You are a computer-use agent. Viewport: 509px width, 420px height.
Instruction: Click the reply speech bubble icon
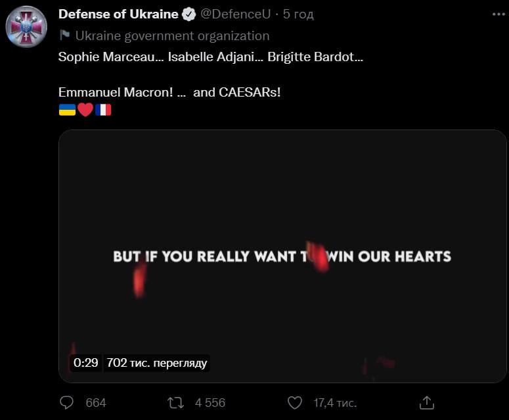(x=66, y=402)
